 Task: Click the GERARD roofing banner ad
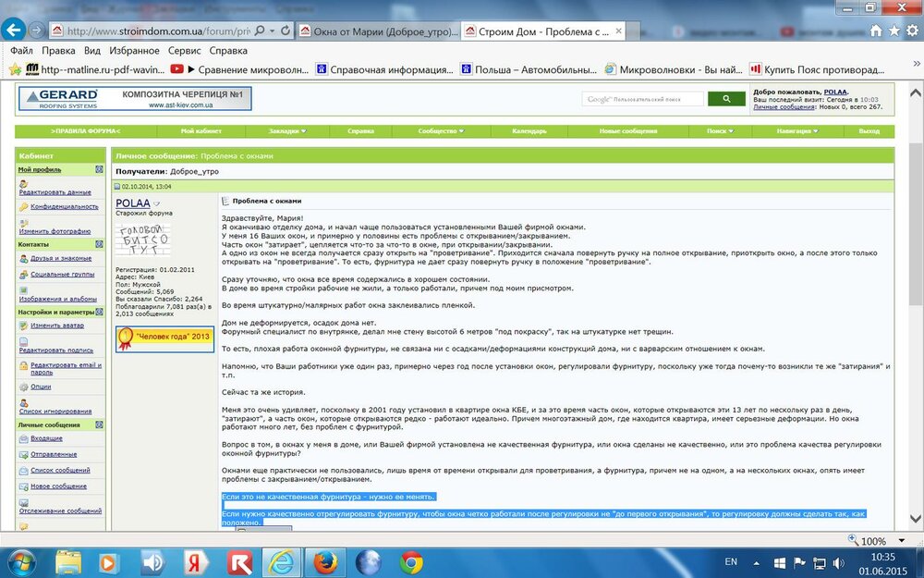[135, 99]
